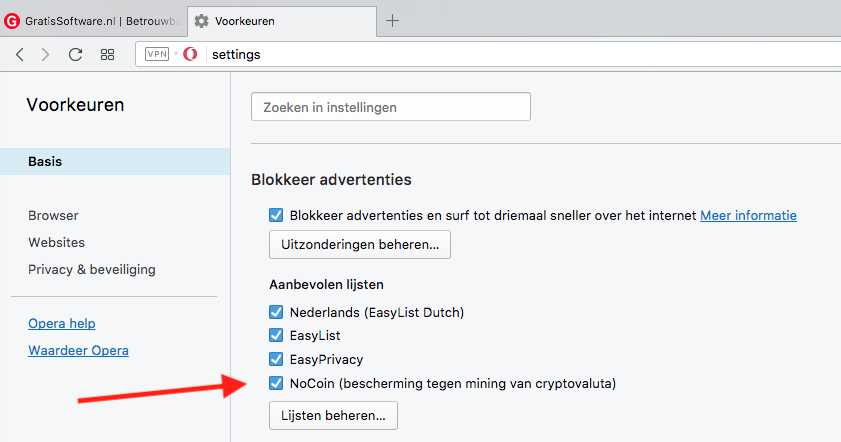This screenshot has height=442, width=841.
Task: Select the Voorkeuren tab
Action: coord(270,20)
